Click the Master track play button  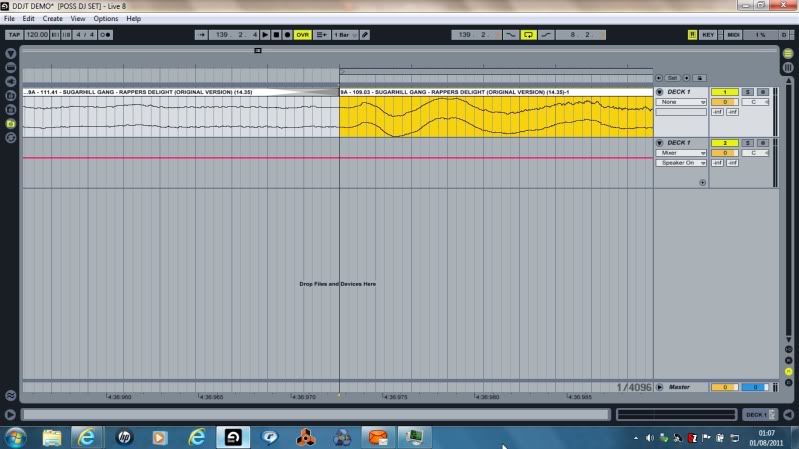click(x=659, y=387)
